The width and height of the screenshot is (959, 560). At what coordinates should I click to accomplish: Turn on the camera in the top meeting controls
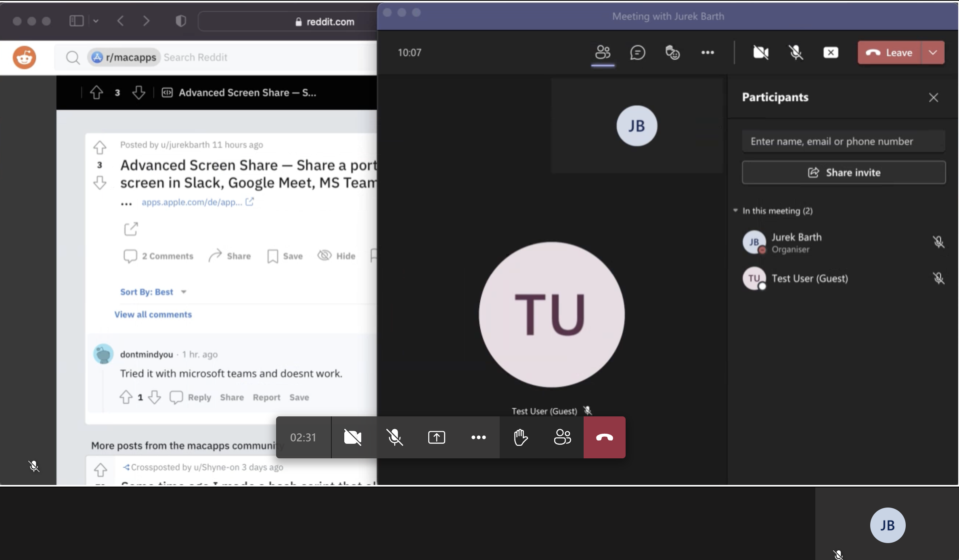[x=760, y=52]
